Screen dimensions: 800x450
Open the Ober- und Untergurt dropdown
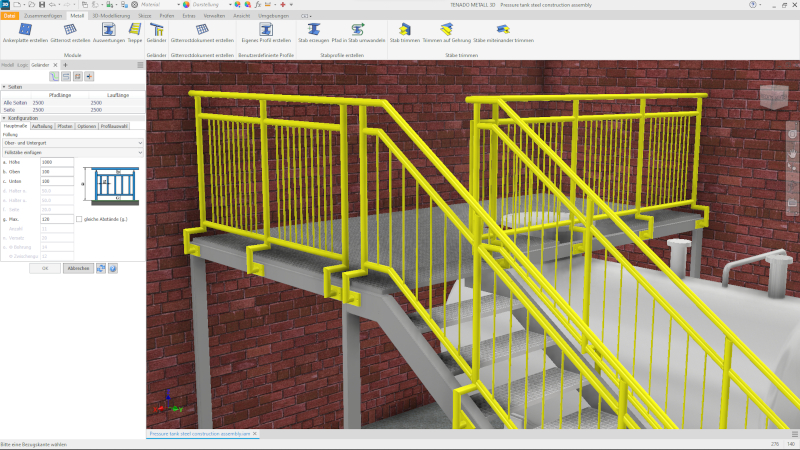tap(72, 142)
